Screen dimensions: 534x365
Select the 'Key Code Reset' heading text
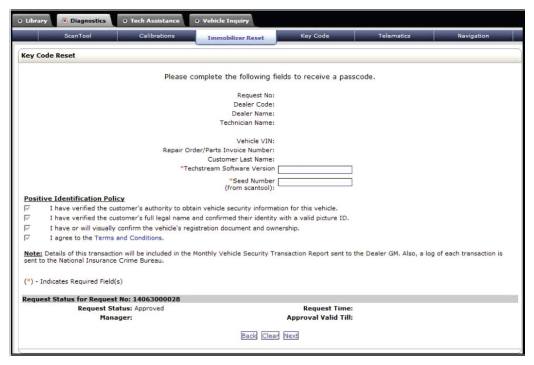pyautogui.click(x=48, y=55)
